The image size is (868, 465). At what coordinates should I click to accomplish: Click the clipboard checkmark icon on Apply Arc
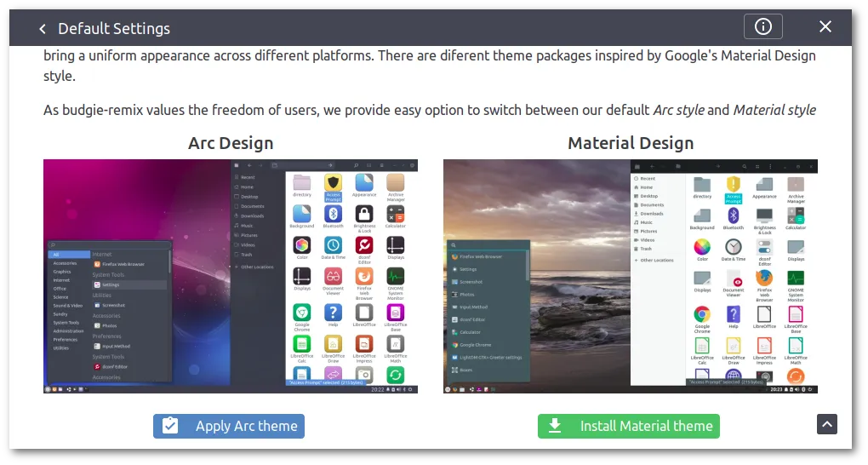coord(170,426)
